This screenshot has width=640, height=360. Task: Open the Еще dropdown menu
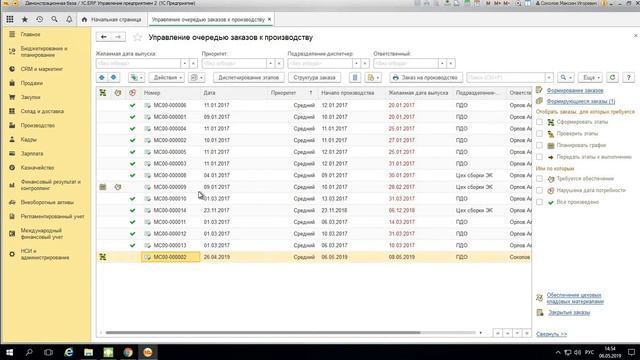coord(591,78)
